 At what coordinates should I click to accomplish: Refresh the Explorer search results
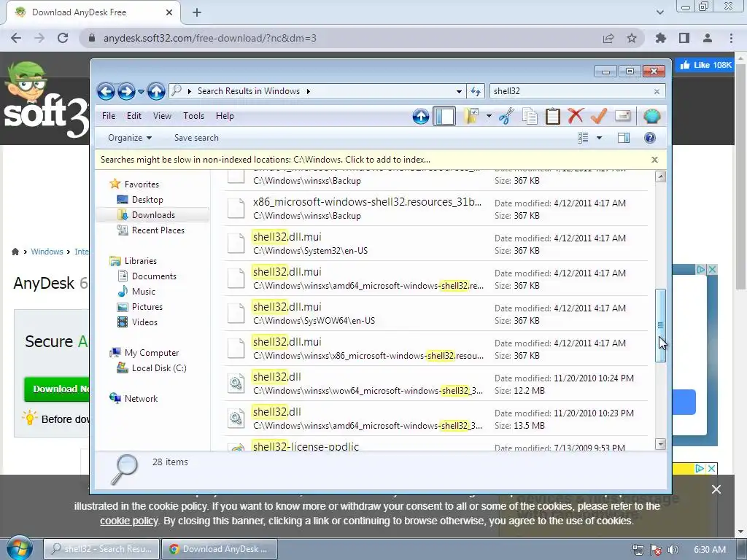pos(476,91)
